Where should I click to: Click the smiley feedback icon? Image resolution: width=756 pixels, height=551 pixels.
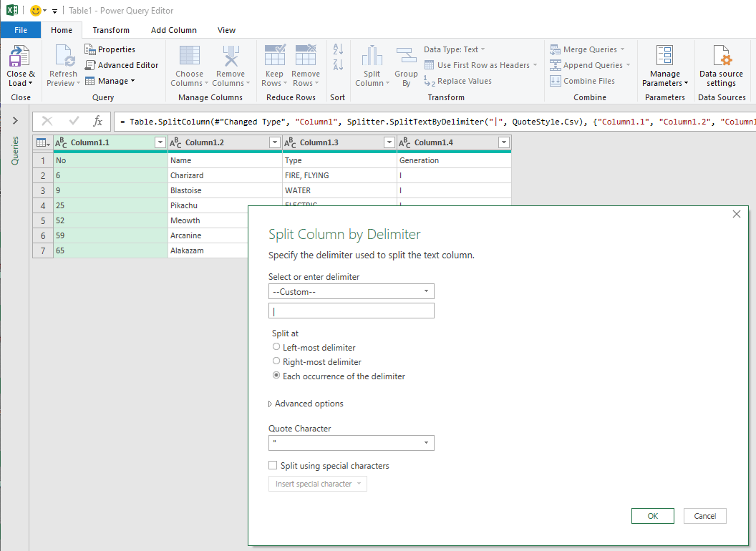(x=35, y=10)
